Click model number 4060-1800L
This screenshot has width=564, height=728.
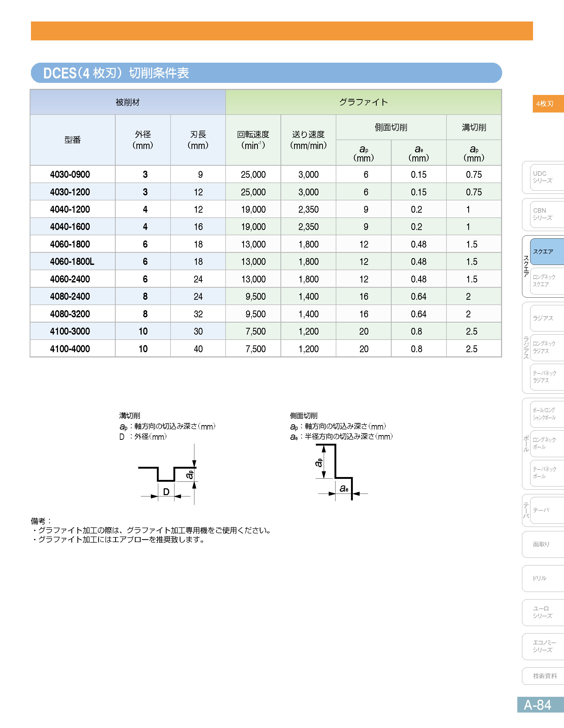[72, 262]
